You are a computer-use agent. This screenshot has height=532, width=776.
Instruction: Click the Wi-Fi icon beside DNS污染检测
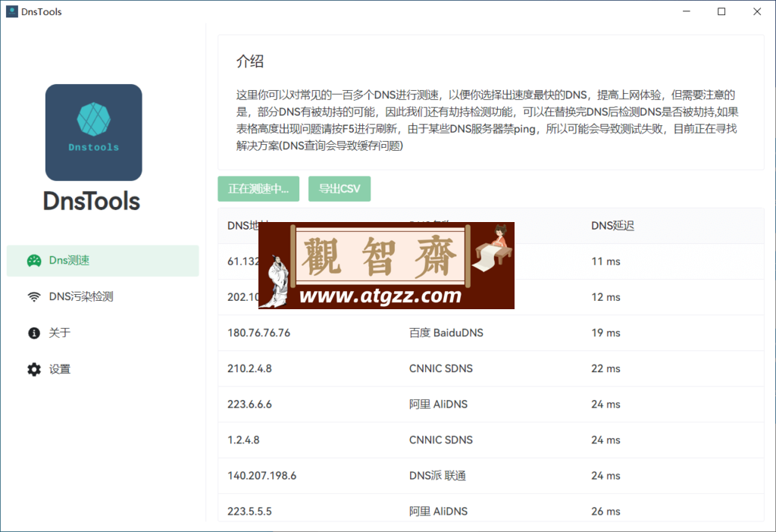[x=34, y=297]
